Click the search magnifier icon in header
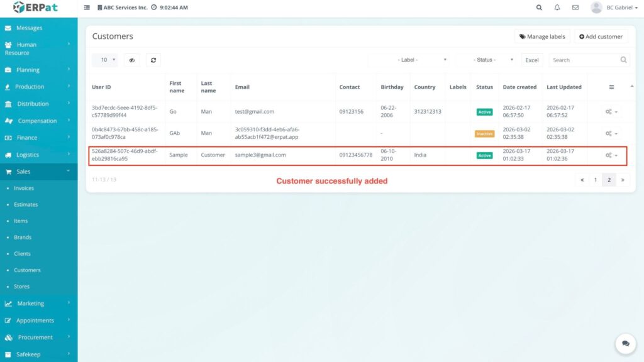 pyautogui.click(x=539, y=8)
